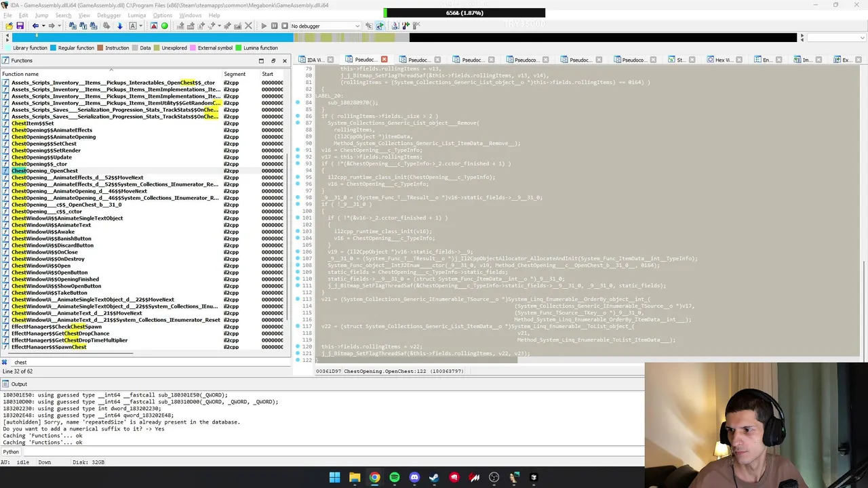Open the 'No debugger' combo box

(x=325, y=26)
